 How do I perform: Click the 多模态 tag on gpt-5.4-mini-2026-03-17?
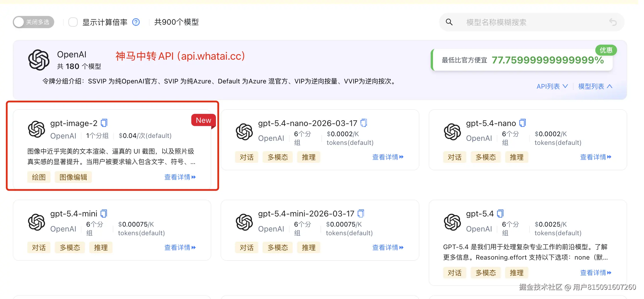278,247
